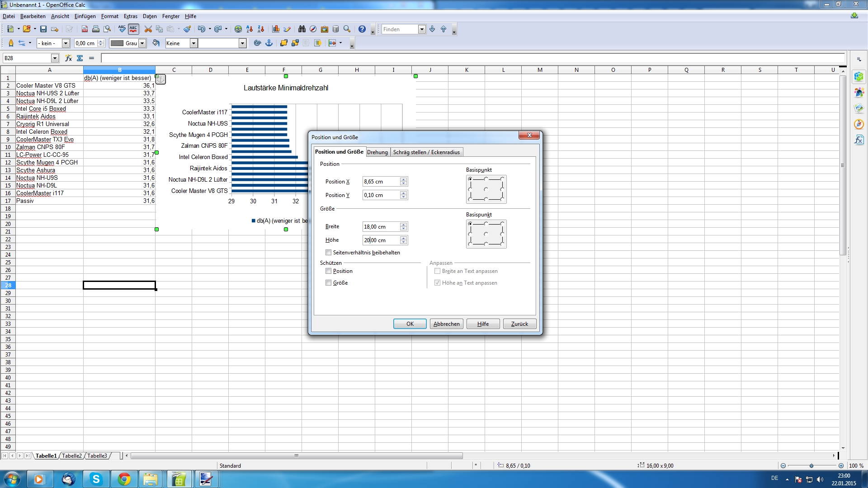Launch Chrome from the taskbar
This screenshot has height=488, width=868.
coord(124,479)
